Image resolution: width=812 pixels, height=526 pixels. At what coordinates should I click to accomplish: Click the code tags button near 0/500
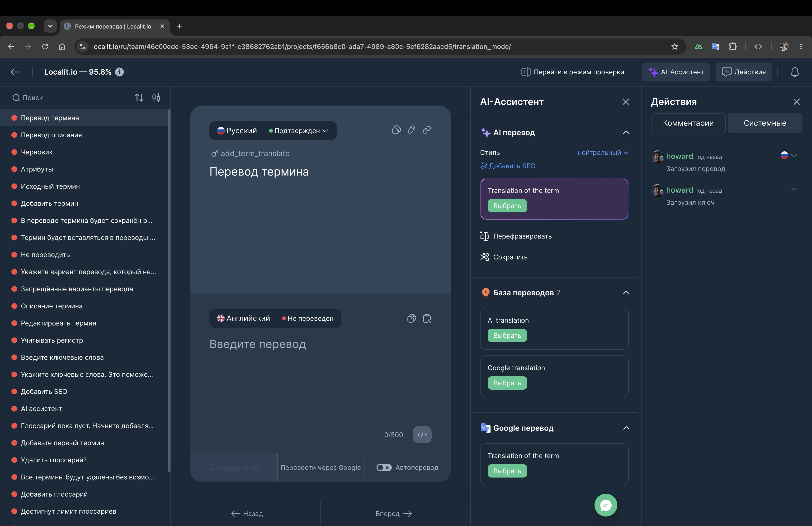(422, 435)
